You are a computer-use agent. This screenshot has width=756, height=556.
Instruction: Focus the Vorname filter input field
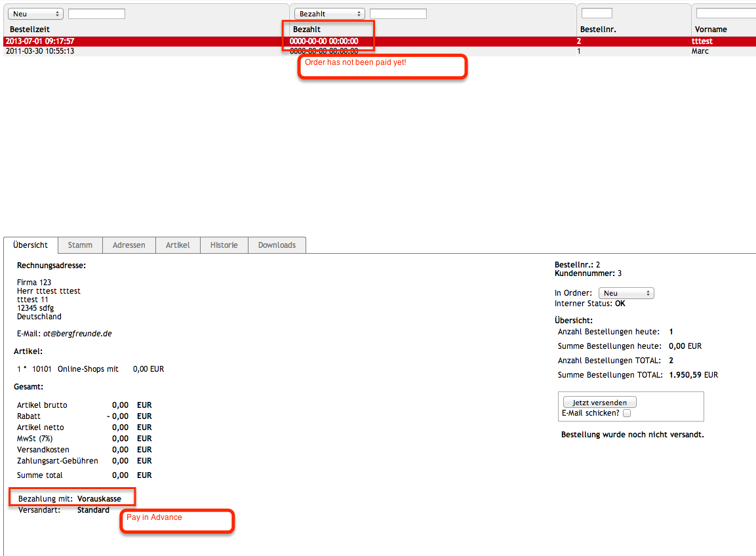coord(725,13)
